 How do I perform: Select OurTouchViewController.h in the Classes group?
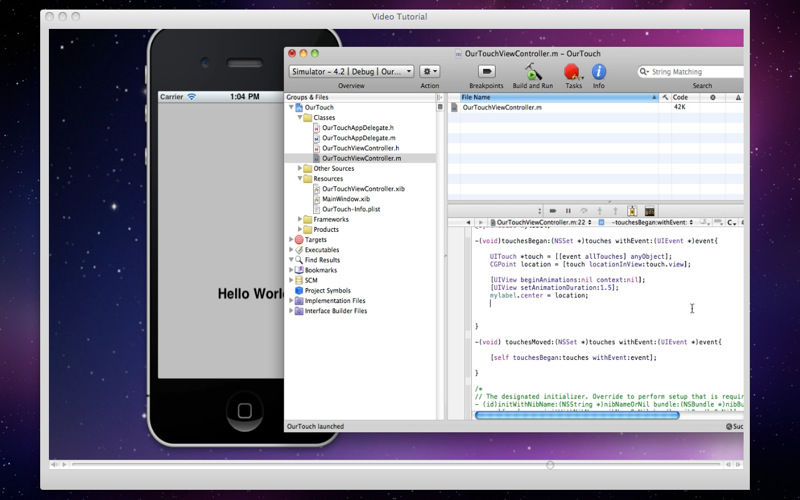[360, 148]
